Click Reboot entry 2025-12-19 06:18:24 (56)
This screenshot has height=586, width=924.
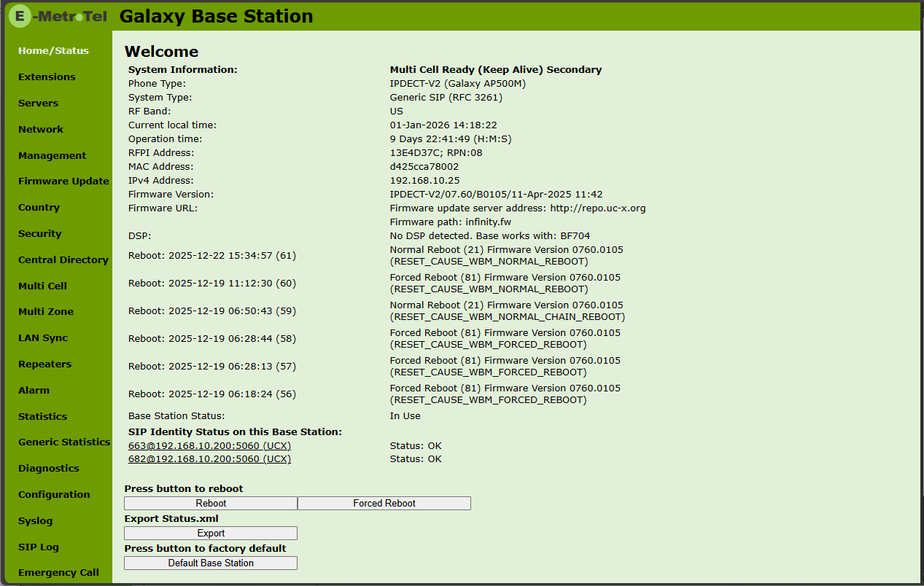[212, 394]
